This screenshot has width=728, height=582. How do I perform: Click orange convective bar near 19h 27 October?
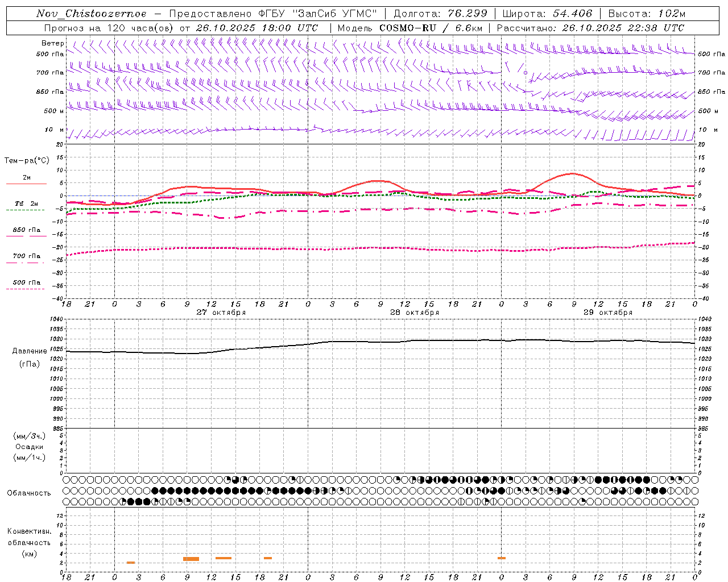click(268, 558)
